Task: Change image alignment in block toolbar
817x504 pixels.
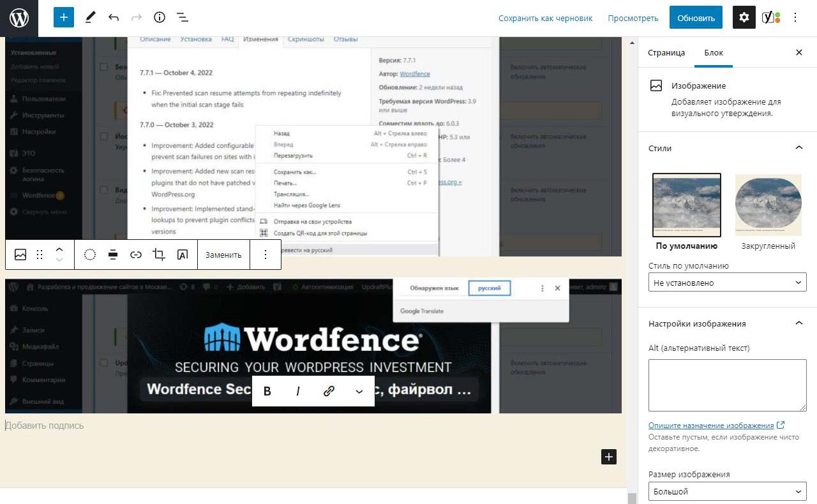Action: pyautogui.click(x=113, y=255)
